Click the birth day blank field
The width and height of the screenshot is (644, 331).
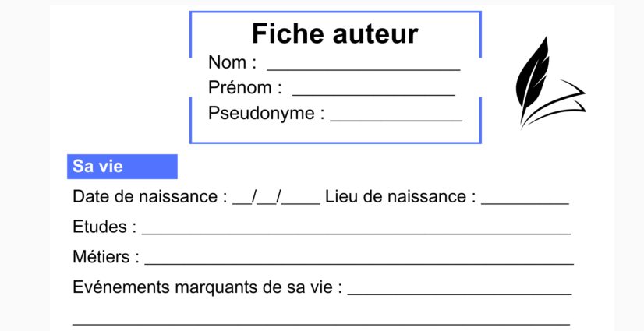coord(242,202)
